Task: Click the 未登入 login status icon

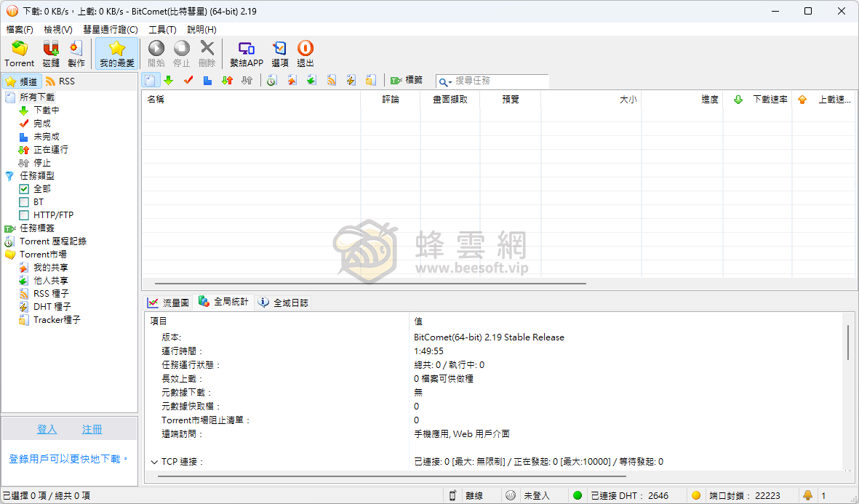Action: click(x=511, y=495)
